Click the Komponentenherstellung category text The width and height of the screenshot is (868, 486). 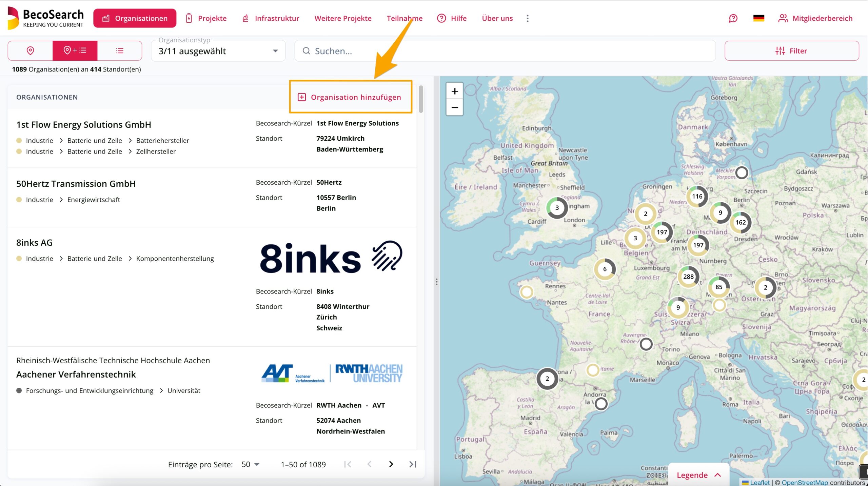tap(175, 258)
